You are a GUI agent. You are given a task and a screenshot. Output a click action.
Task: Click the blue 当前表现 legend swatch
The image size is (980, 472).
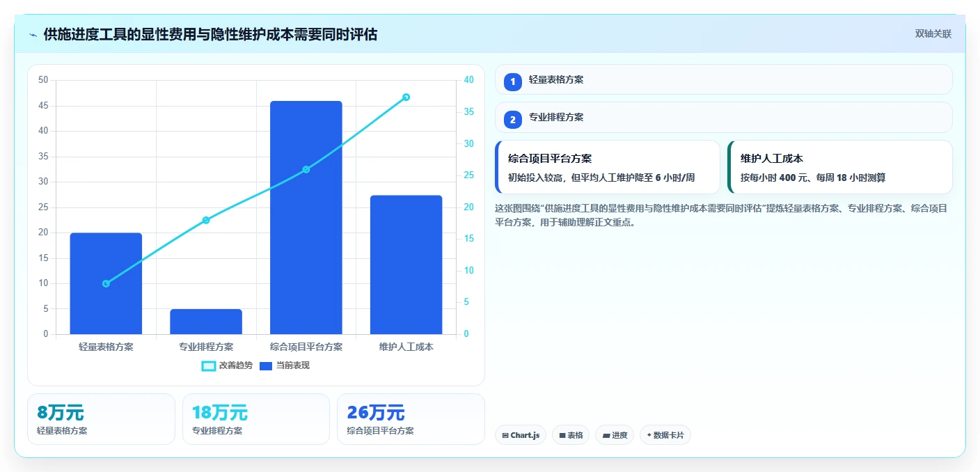click(x=266, y=365)
